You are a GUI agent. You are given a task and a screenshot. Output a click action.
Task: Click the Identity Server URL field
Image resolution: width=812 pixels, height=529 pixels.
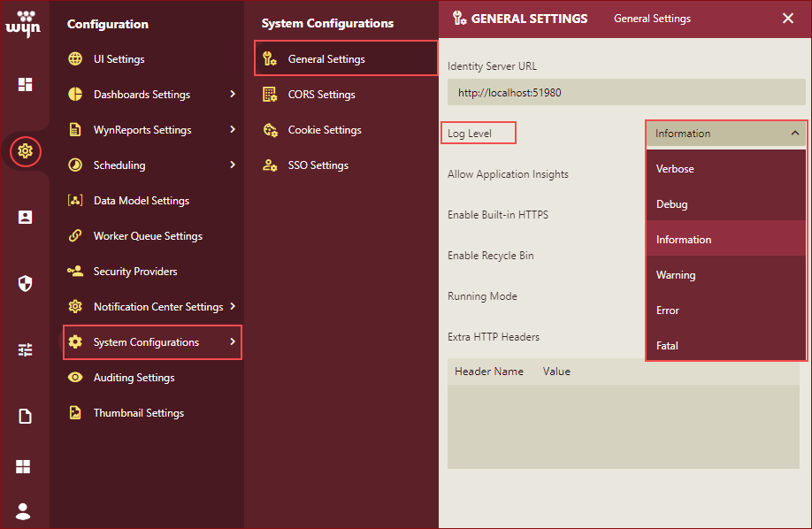[625, 91]
